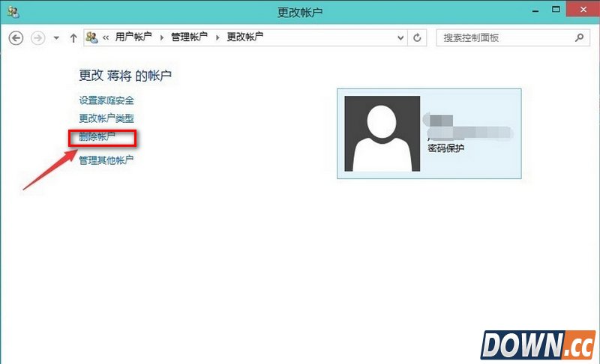The width and height of the screenshot is (600, 364).
Task: Click window system icon in title bar
Action: (x=13, y=12)
